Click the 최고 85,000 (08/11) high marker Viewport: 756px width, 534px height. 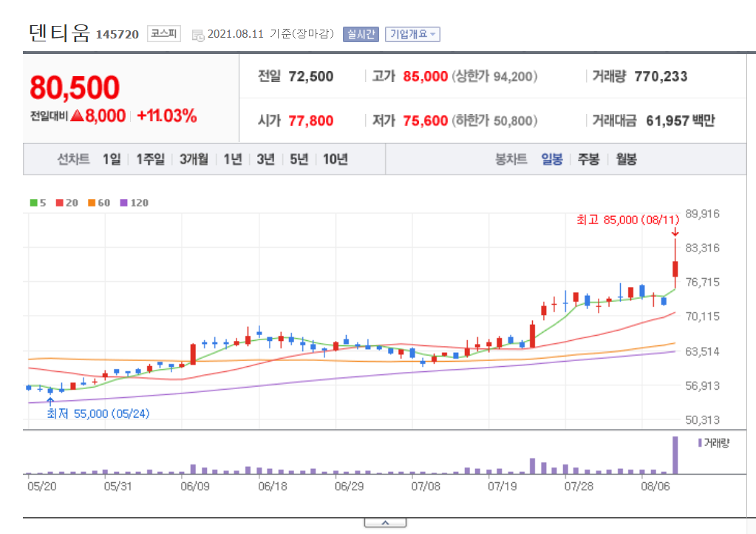[627, 220]
